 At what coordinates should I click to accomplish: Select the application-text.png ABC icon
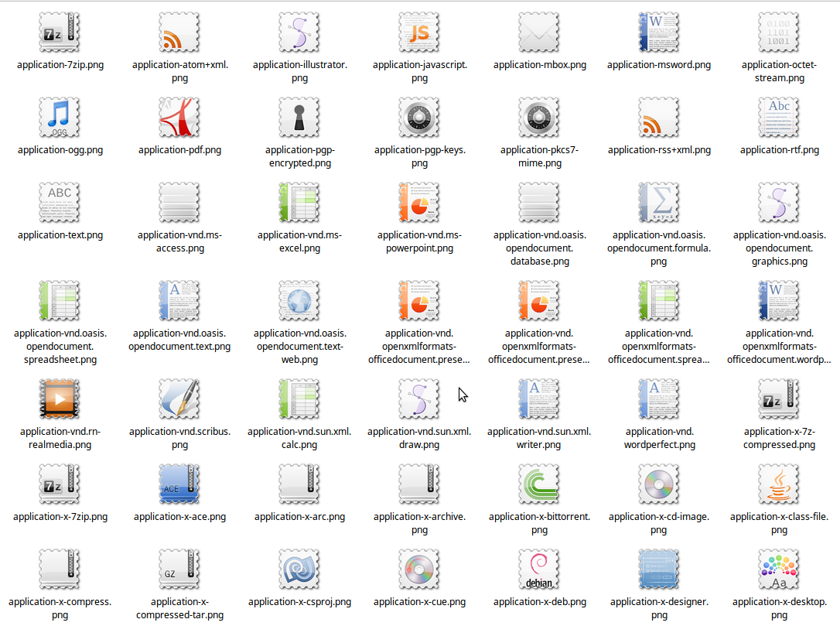pyautogui.click(x=60, y=203)
